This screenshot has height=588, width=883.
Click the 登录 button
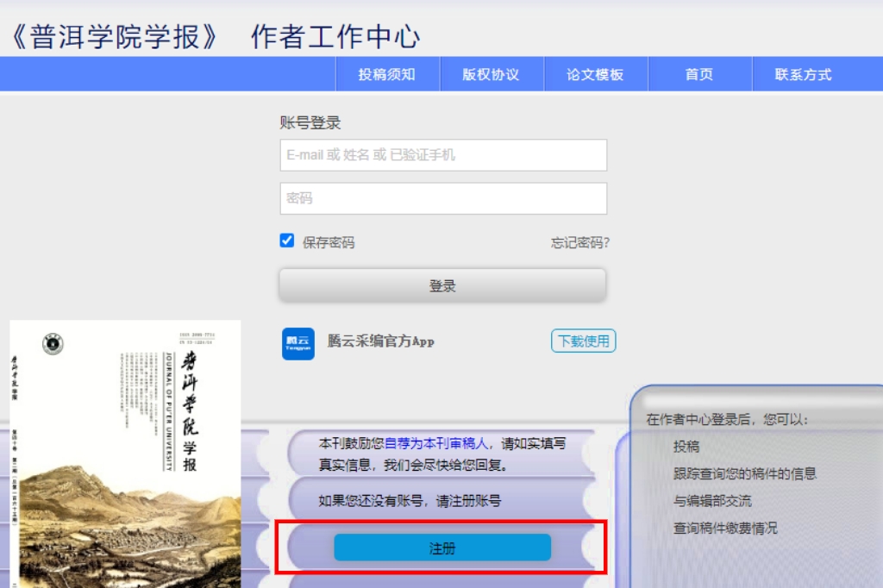coord(442,285)
